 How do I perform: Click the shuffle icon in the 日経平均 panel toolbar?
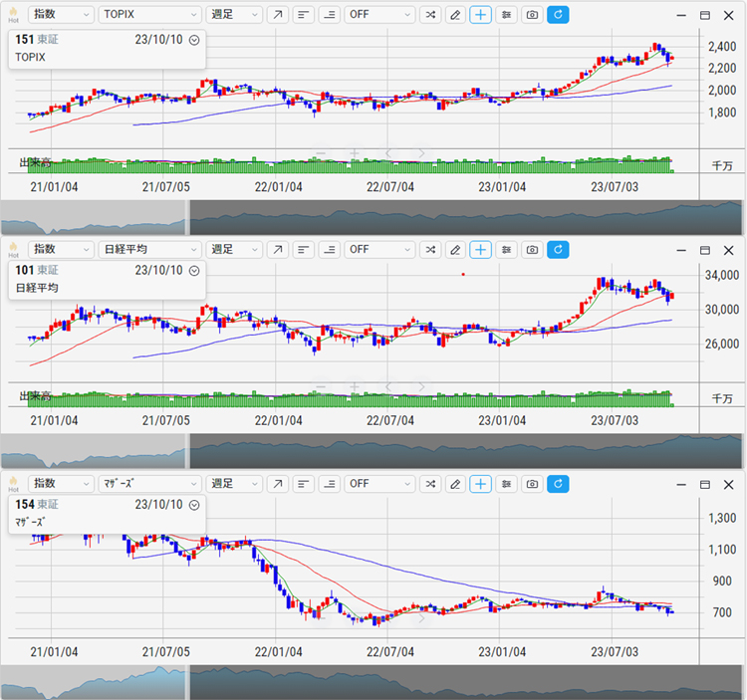point(429,250)
